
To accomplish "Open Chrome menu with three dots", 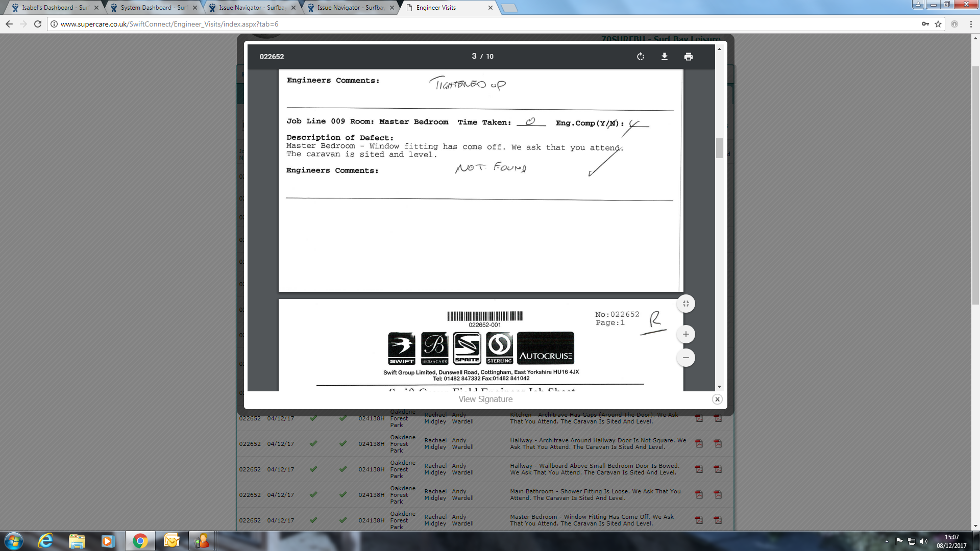I will [x=971, y=24].
